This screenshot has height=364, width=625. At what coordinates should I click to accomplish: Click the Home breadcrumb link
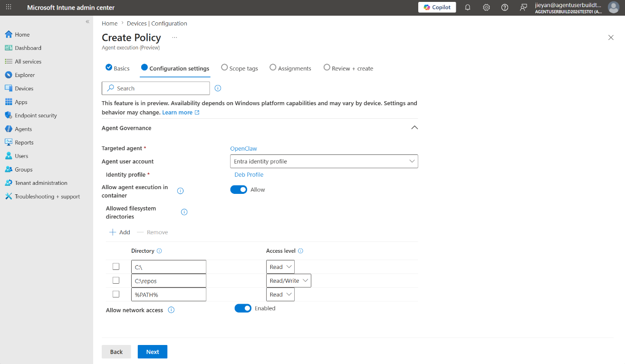(110, 23)
